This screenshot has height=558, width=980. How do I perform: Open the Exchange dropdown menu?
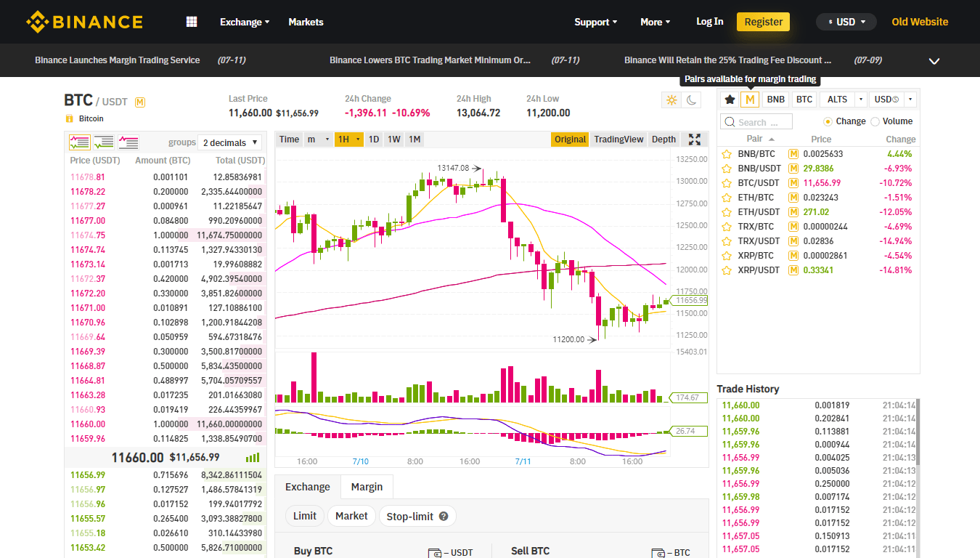(245, 22)
